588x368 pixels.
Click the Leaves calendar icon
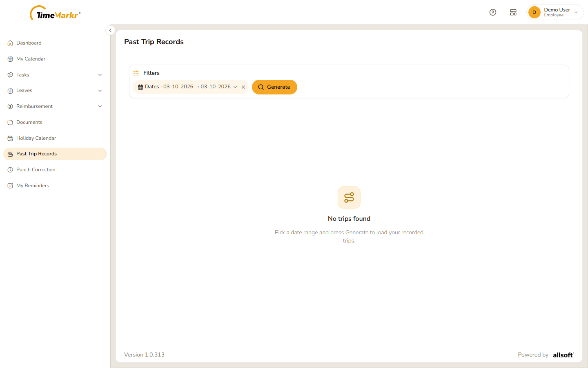(10, 91)
